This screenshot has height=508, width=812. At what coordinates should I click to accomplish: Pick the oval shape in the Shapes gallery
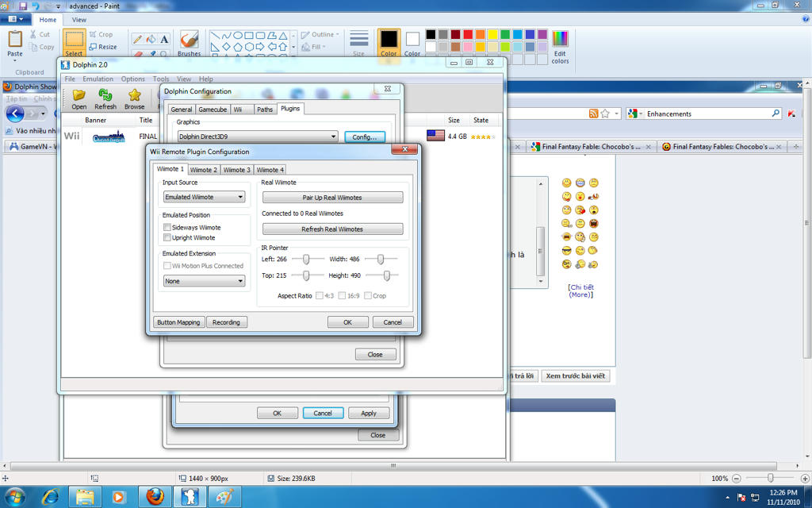(x=238, y=35)
